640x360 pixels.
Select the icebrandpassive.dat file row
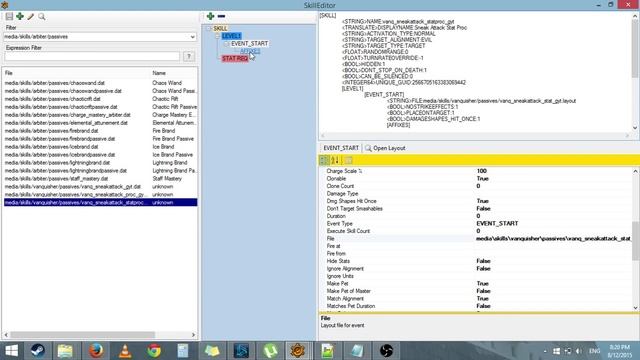point(100,155)
